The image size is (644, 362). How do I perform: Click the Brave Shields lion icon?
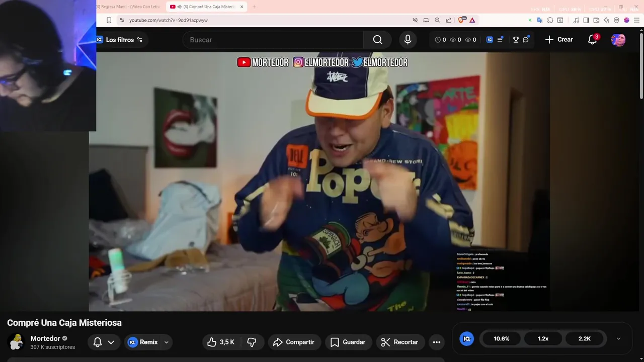click(461, 20)
